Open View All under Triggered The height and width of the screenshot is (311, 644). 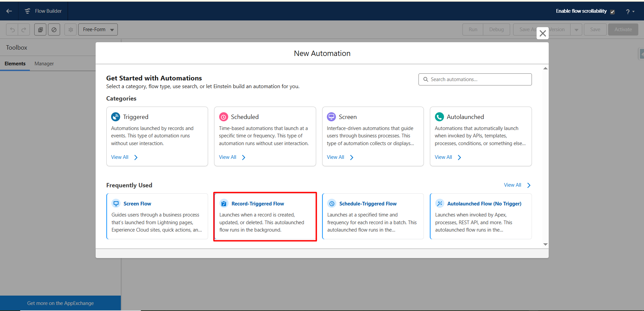click(120, 157)
